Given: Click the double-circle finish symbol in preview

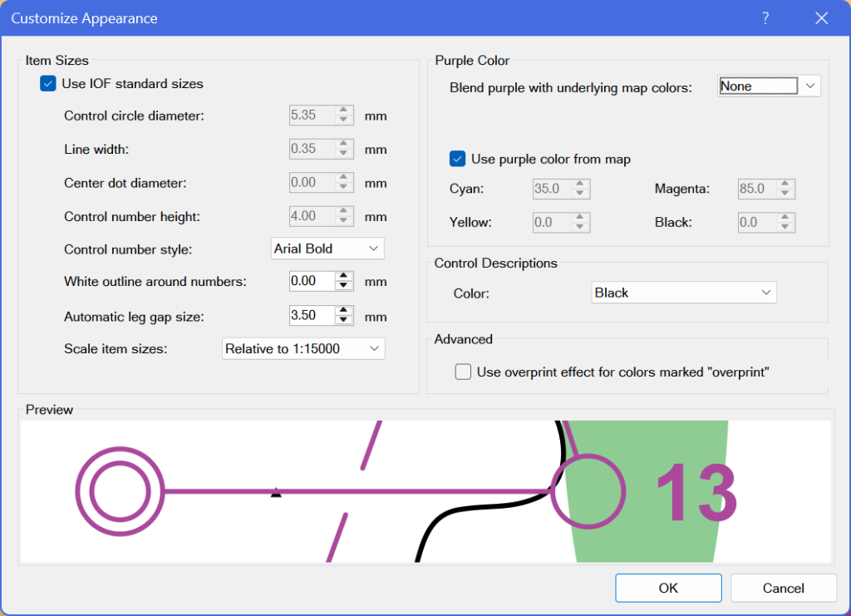Looking at the screenshot, I should pyautogui.click(x=118, y=492).
